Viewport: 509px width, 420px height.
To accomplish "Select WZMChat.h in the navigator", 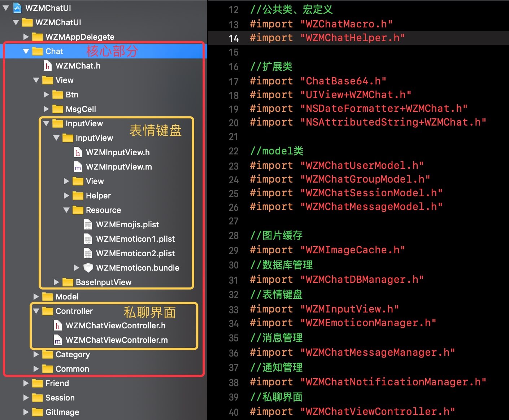I will point(104,66).
